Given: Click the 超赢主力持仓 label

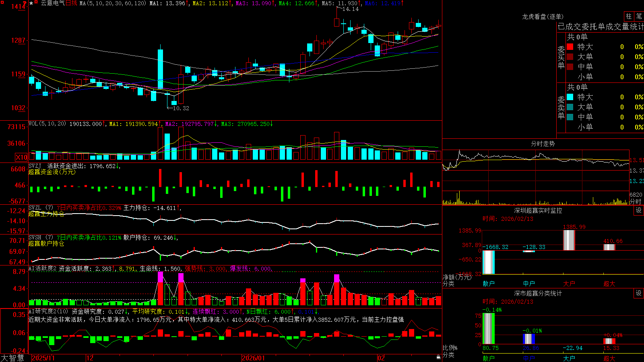Looking at the screenshot, I should point(46,214).
